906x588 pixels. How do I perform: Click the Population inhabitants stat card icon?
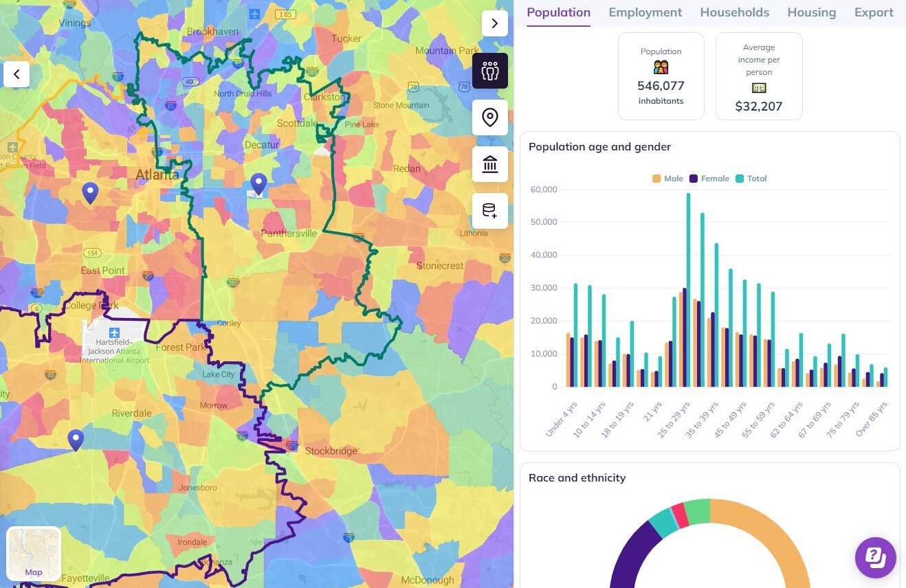661,67
